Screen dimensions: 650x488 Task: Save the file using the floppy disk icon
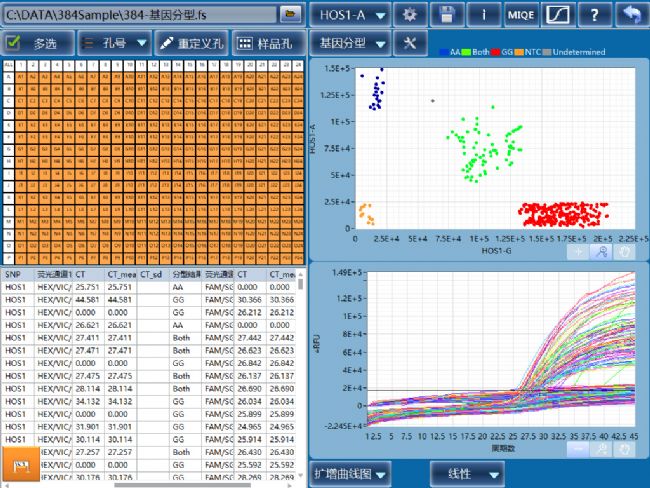click(x=446, y=15)
